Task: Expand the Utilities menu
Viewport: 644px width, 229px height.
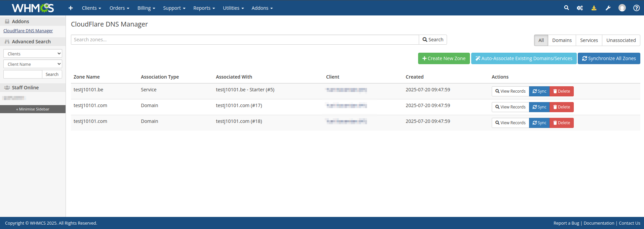Action: point(233,8)
